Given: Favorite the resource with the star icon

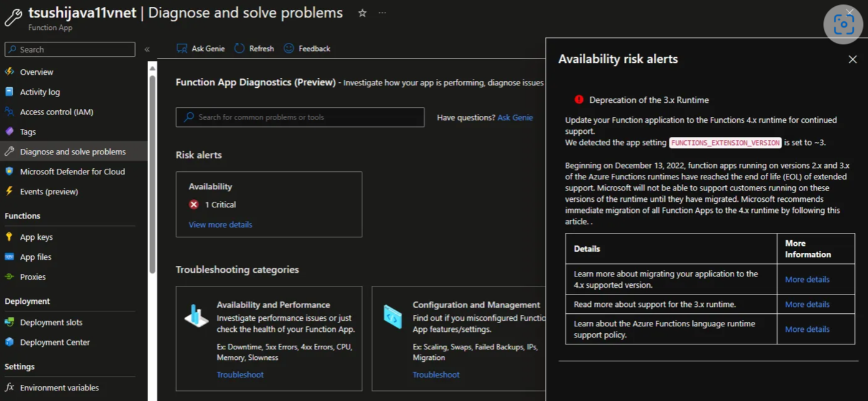Looking at the screenshot, I should tap(362, 13).
